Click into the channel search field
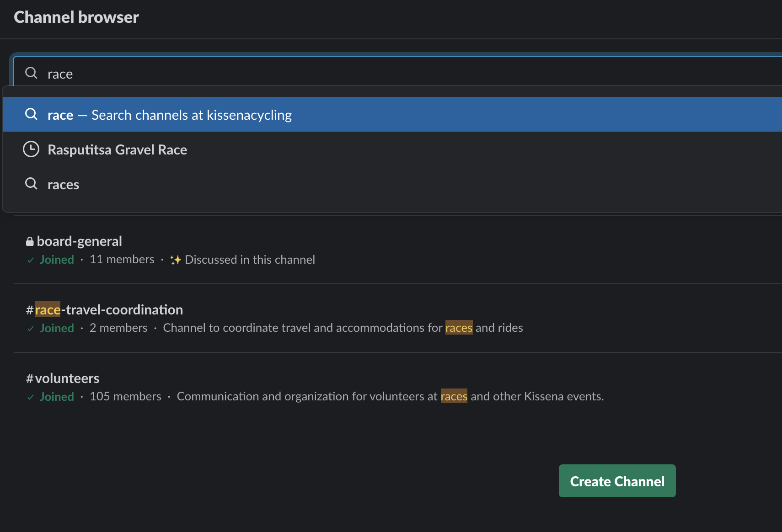Screen dimensions: 782x532 (398, 73)
